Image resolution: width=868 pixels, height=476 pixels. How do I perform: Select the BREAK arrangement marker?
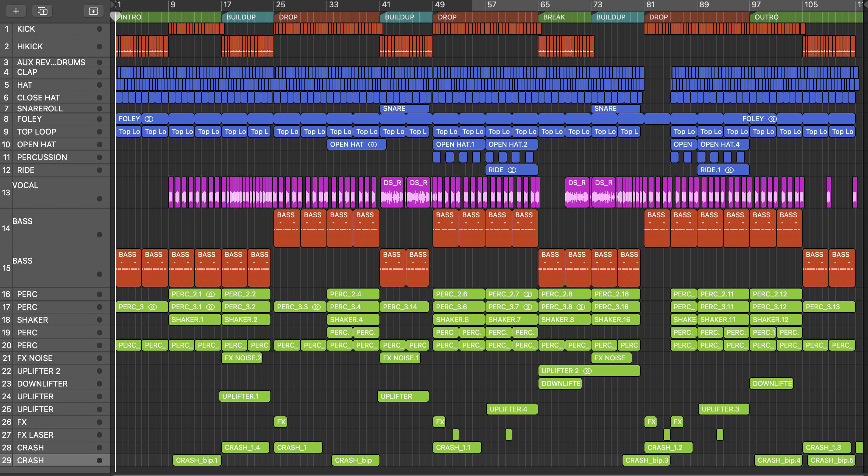[x=564, y=17]
